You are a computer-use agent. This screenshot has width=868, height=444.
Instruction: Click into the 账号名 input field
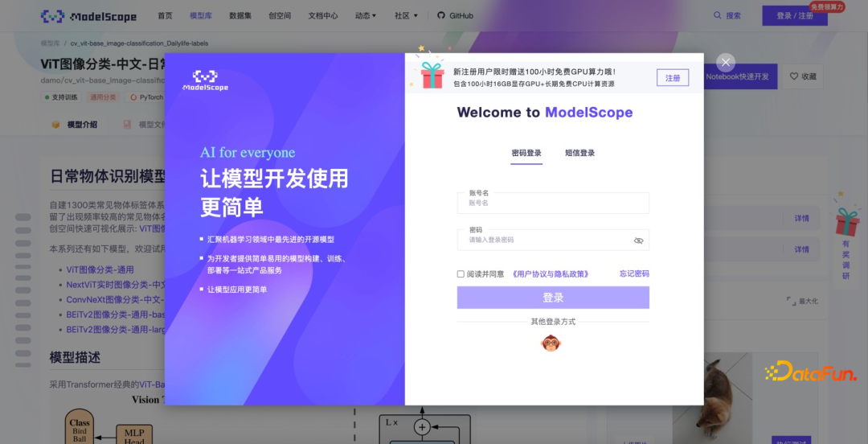(553, 203)
